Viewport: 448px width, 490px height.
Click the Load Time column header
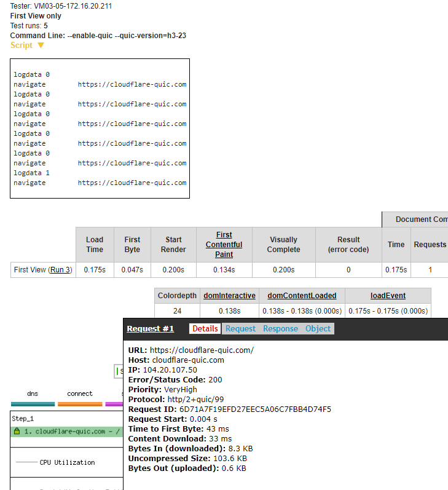(x=95, y=244)
